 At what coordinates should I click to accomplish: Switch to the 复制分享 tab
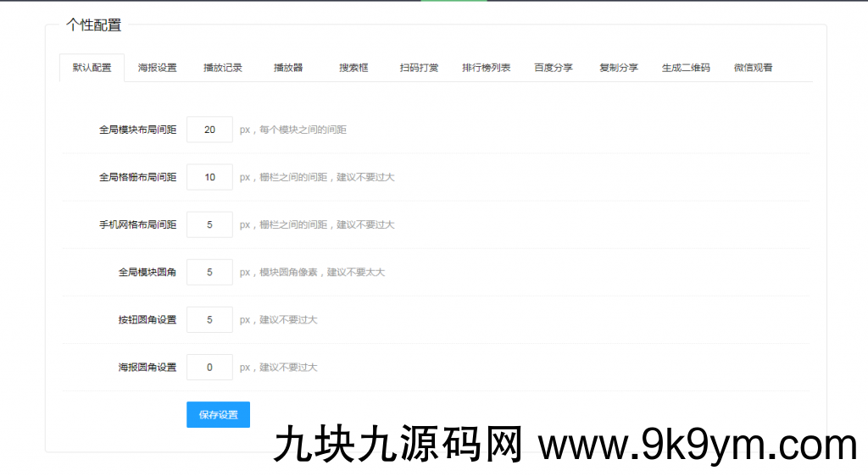pos(619,68)
